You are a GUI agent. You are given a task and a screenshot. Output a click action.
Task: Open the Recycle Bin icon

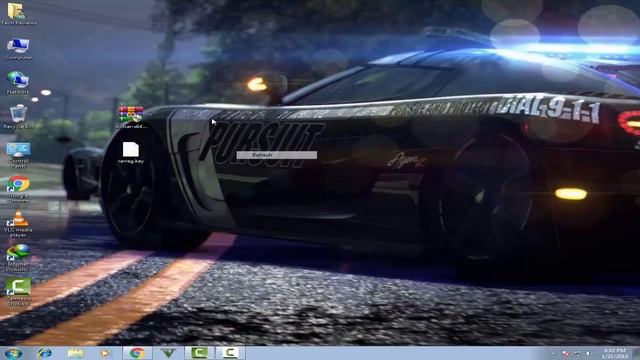(x=18, y=117)
